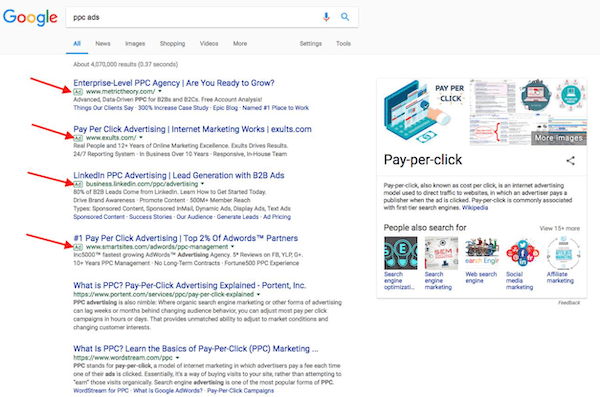Viewport: 600px width, 397px height.
Task: Click the WordStream for PPC sitelink
Action: [101, 390]
